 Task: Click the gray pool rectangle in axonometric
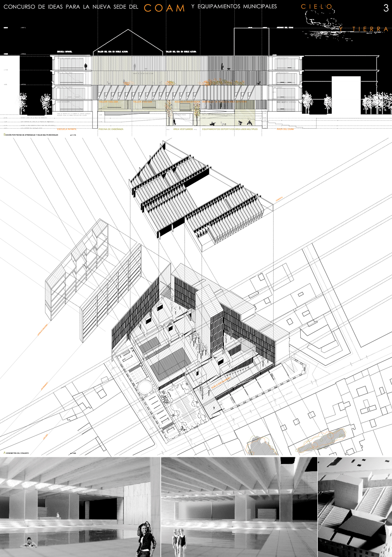point(169,363)
